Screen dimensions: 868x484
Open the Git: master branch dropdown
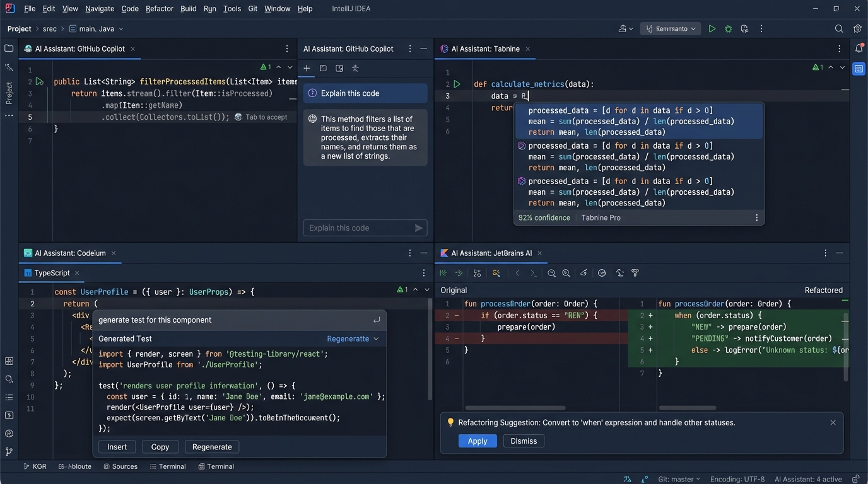tap(678, 479)
